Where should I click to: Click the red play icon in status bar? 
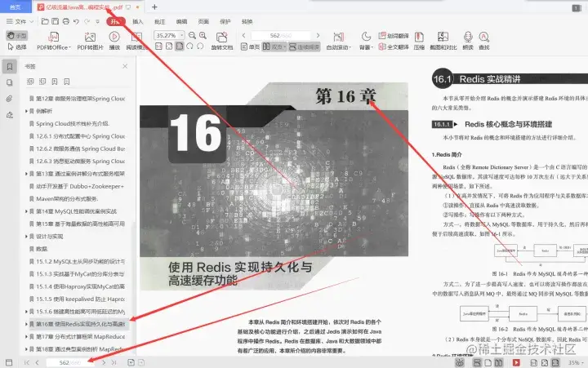tap(516, 362)
